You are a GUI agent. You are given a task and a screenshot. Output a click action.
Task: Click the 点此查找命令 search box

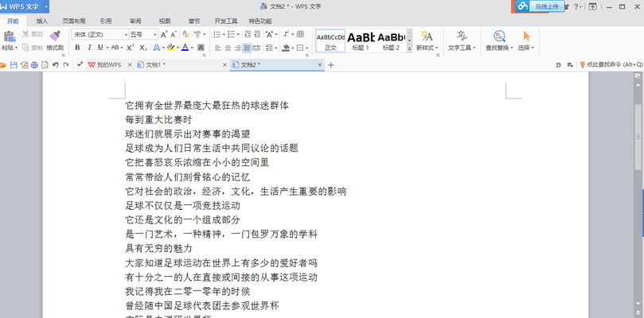(x=611, y=64)
